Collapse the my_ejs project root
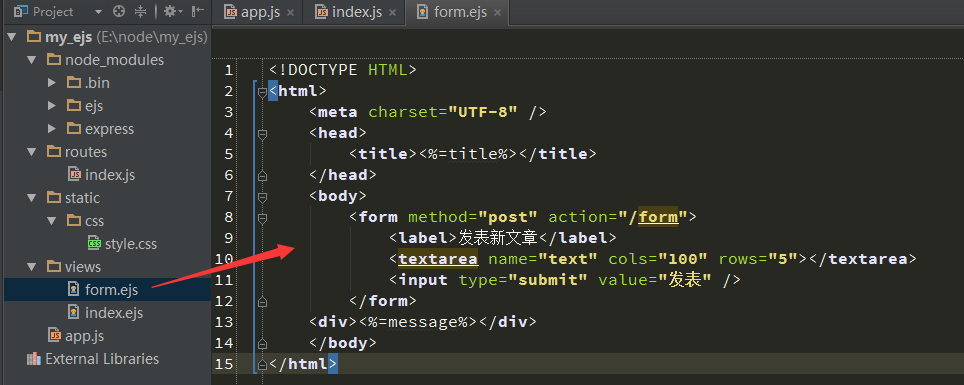Screen dimensions: 964x385 11,37
